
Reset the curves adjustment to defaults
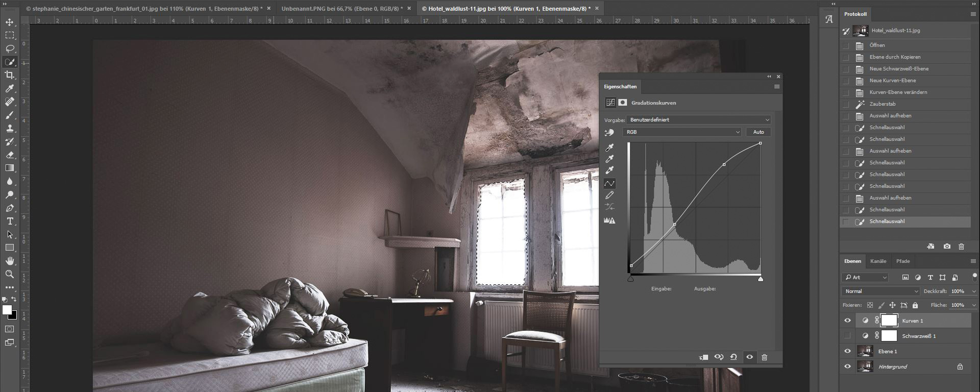coord(733,357)
